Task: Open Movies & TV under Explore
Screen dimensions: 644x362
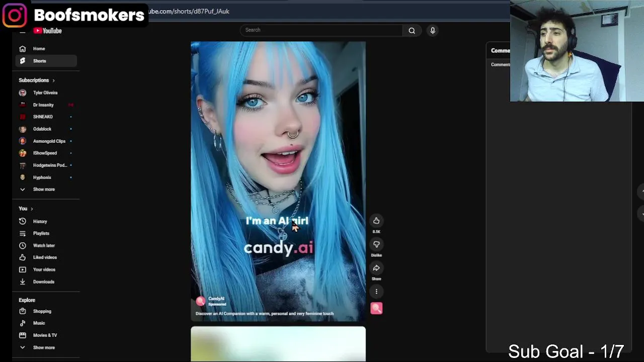Action: click(x=46, y=335)
